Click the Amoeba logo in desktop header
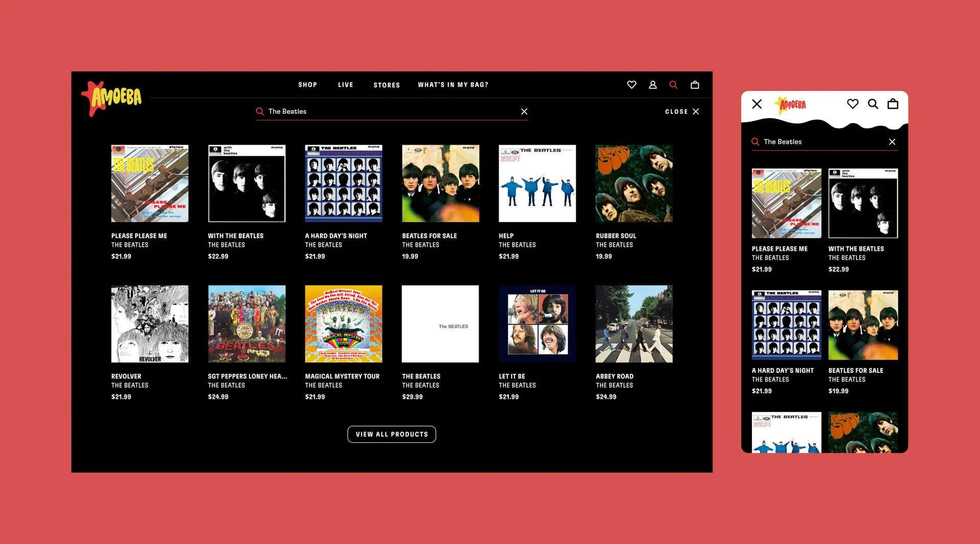The width and height of the screenshot is (980, 544). [x=112, y=98]
